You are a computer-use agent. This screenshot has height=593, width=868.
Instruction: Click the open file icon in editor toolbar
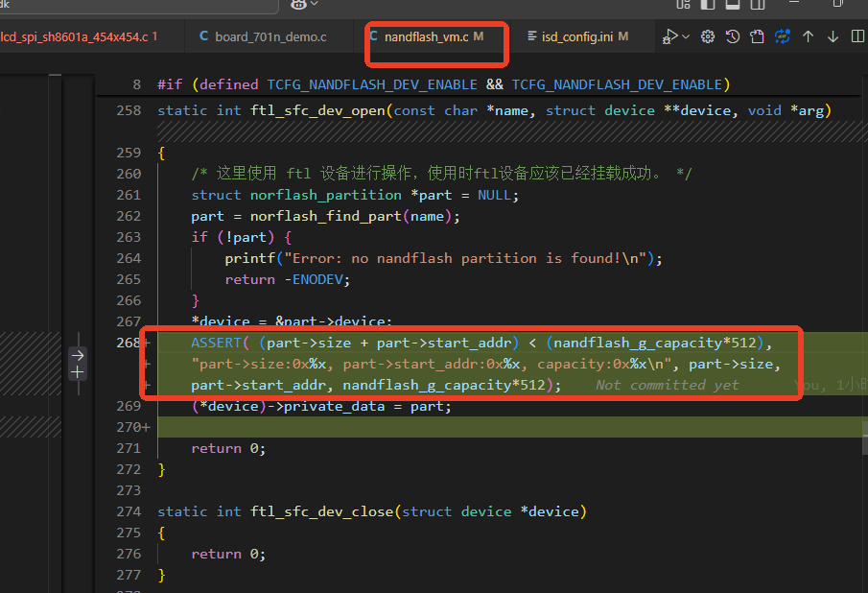[757, 37]
